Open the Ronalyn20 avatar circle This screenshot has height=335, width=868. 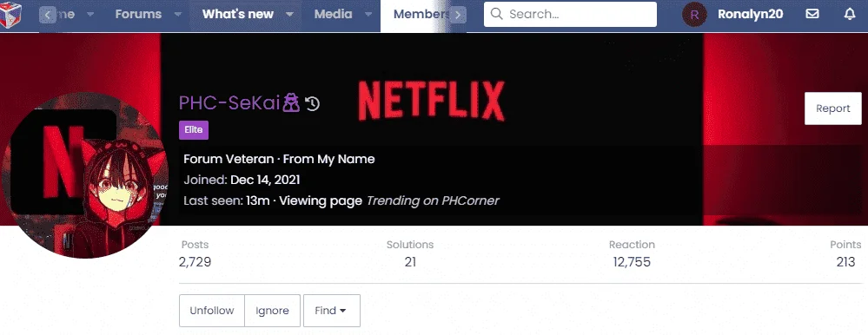(695, 15)
